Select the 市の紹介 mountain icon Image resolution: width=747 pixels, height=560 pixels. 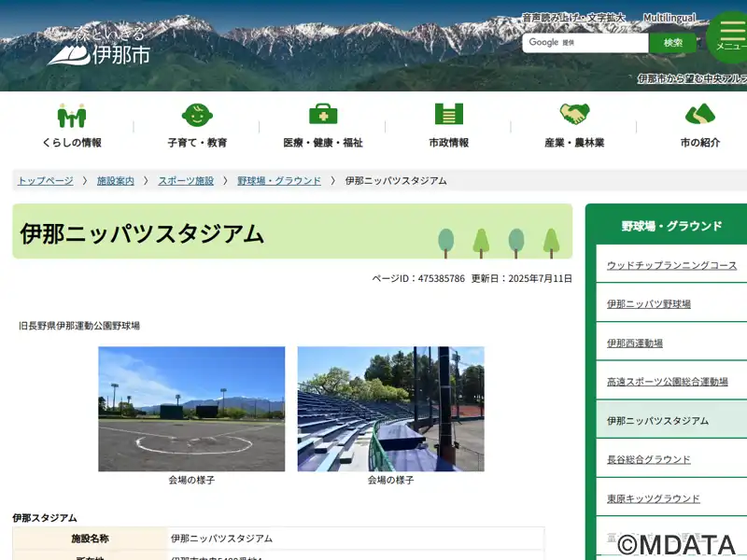(699, 115)
